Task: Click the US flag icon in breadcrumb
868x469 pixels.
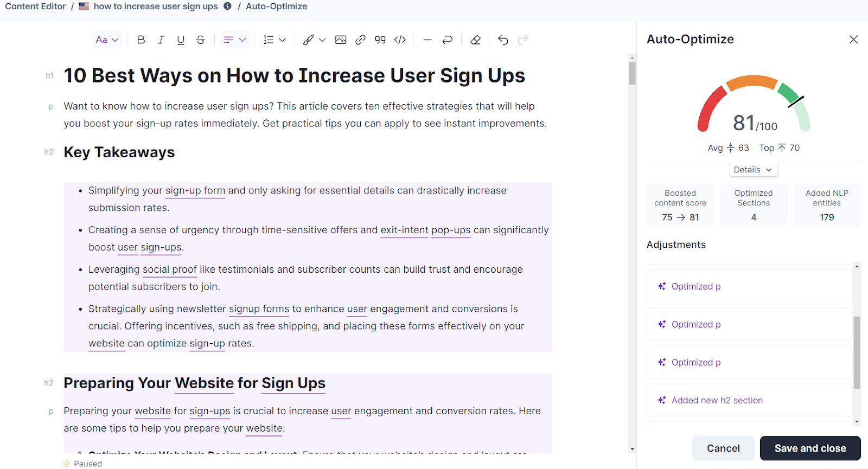Action: (x=84, y=7)
